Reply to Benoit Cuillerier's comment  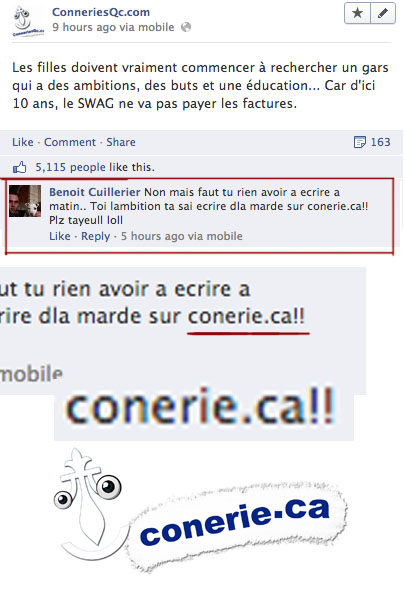(x=95, y=236)
